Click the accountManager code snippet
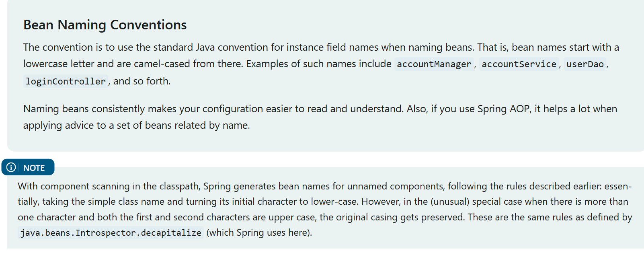The height and width of the screenshot is (257, 644). click(434, 64)
